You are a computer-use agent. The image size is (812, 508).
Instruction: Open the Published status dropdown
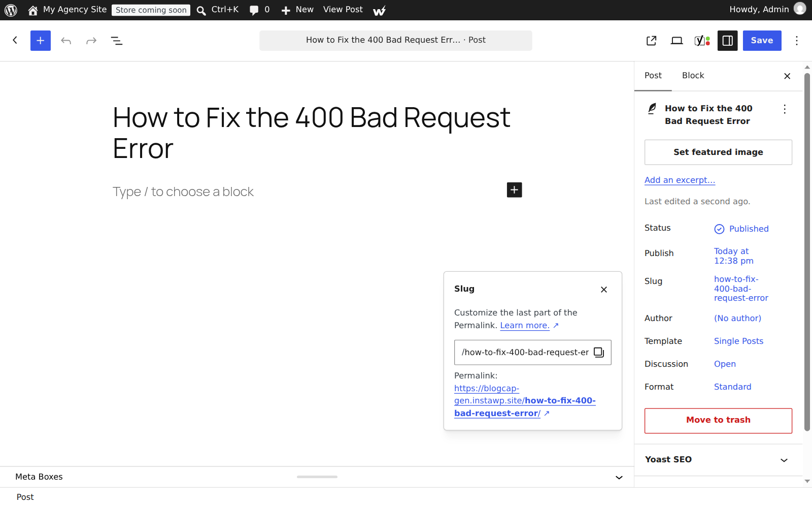[x=741, y=229]
